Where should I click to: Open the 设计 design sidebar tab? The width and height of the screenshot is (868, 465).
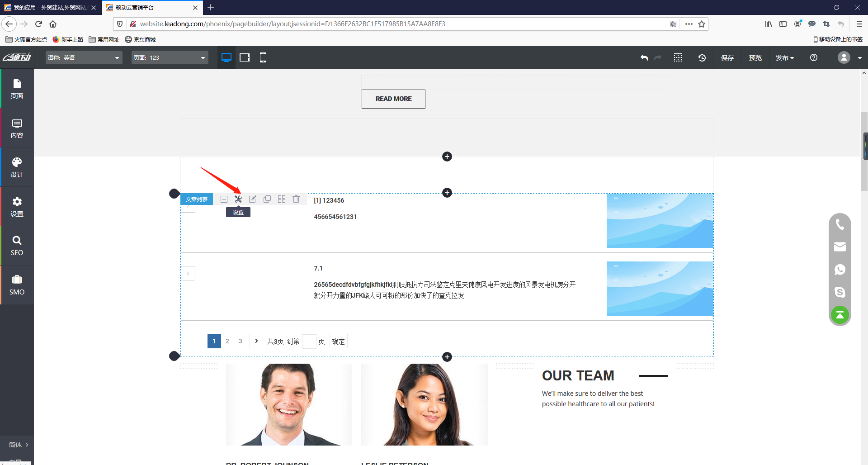coord(17,167)
